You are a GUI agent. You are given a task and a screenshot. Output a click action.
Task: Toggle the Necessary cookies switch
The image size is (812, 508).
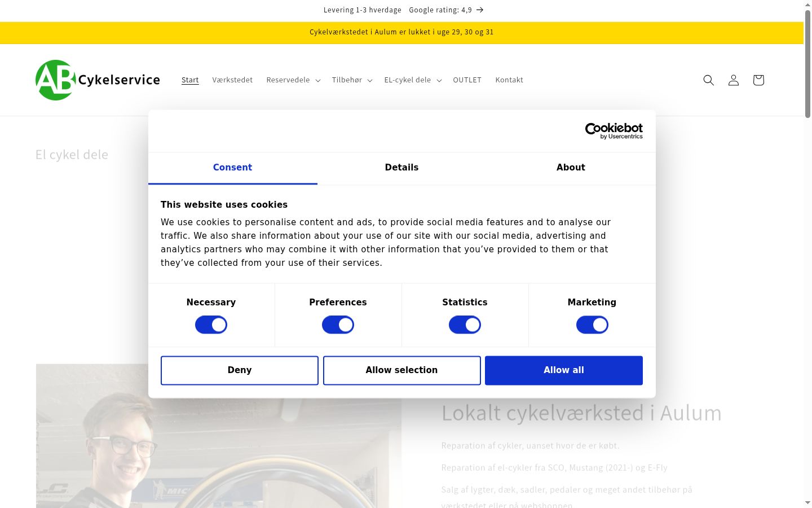211,325
